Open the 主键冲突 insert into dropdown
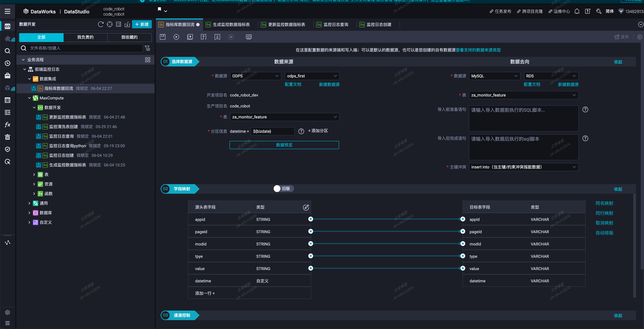Image resolution: width=644 pixels, height=329 pixels. 524,167
